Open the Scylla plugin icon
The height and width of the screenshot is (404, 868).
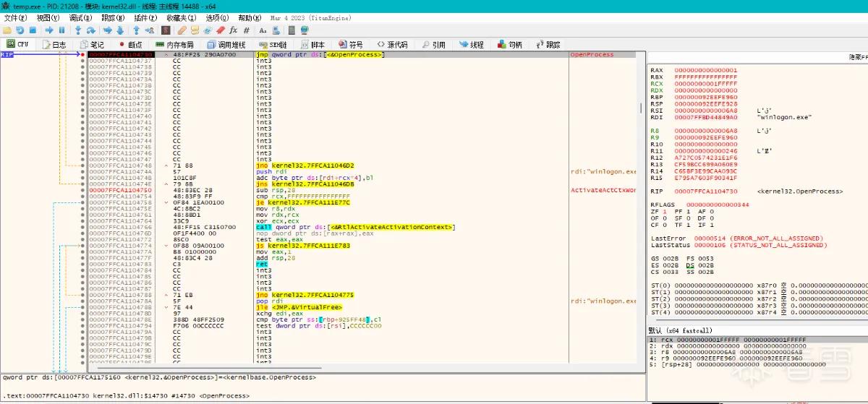tap(166, 30)
